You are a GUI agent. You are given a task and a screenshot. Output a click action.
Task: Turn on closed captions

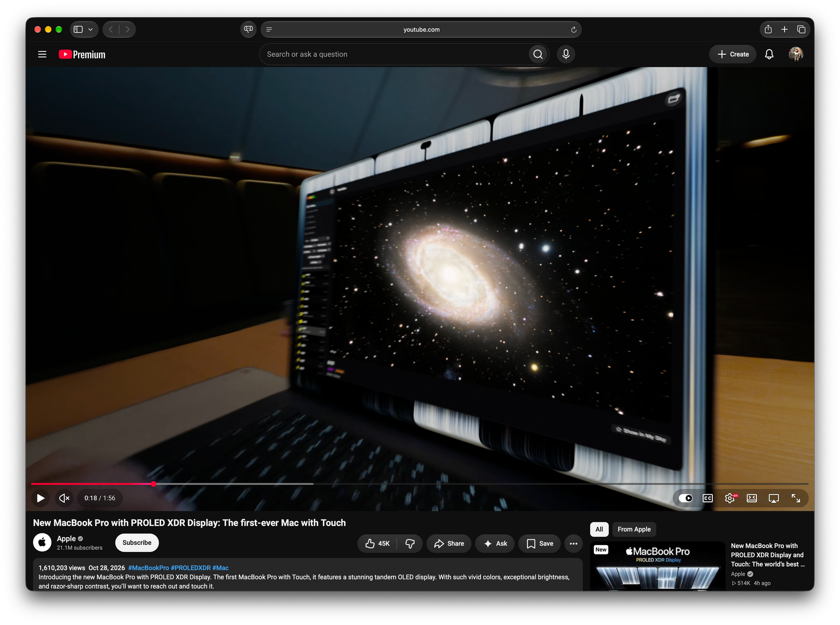(x=708, y=498)
